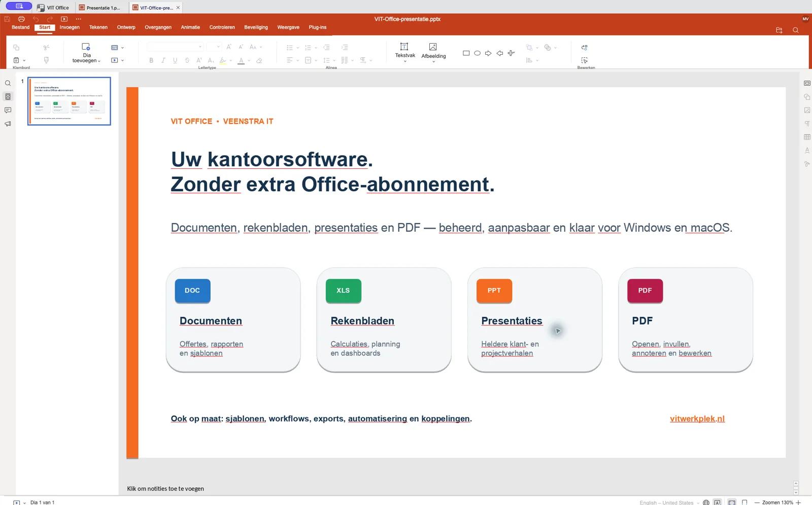Click the Print icon in the title bar
The height and width of the screenshot is (505, 812).
coord(21,19)
